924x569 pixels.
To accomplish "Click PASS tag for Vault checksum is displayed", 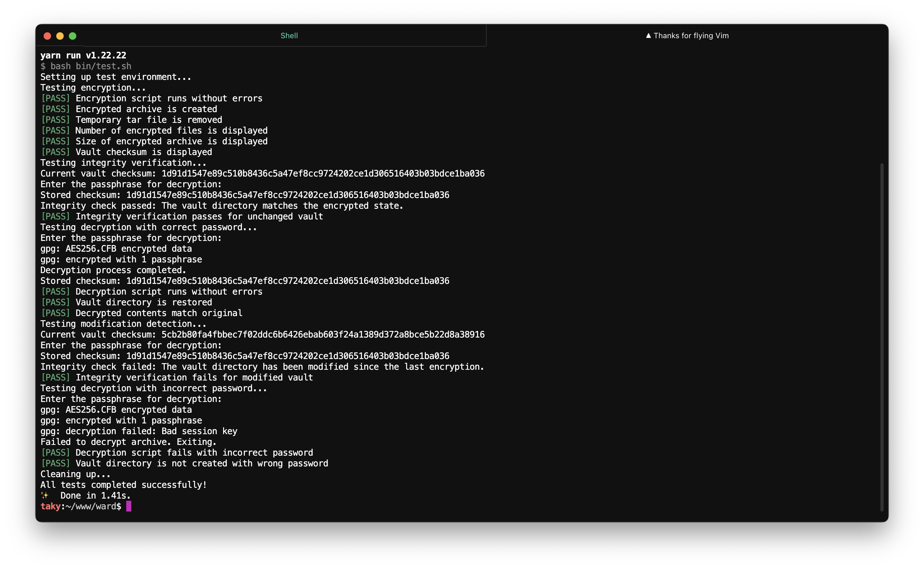I will click(55, 152).
